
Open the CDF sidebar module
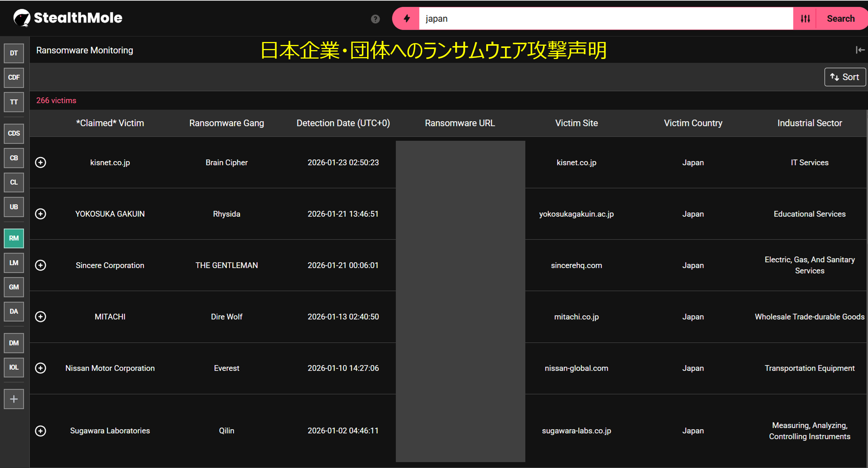tap(14, 77)
